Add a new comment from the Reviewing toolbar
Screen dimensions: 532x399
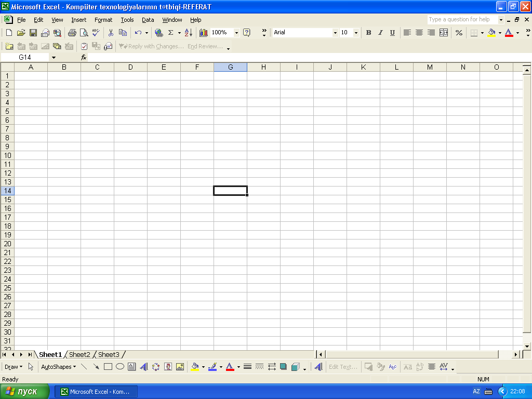point(9,46)
